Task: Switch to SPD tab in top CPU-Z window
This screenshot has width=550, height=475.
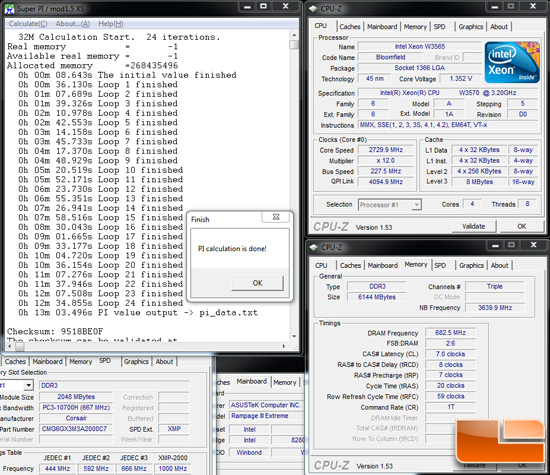Action: coord(440,27)
